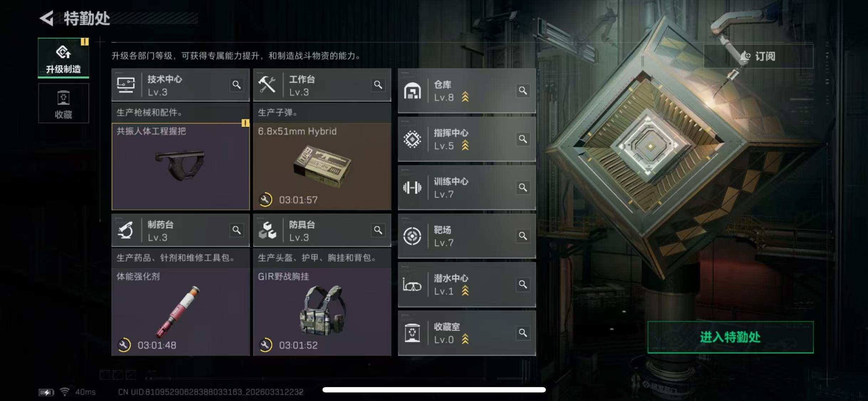View 防具台 info via magnifier
The image size is (868, 401).
coord(378,230)
